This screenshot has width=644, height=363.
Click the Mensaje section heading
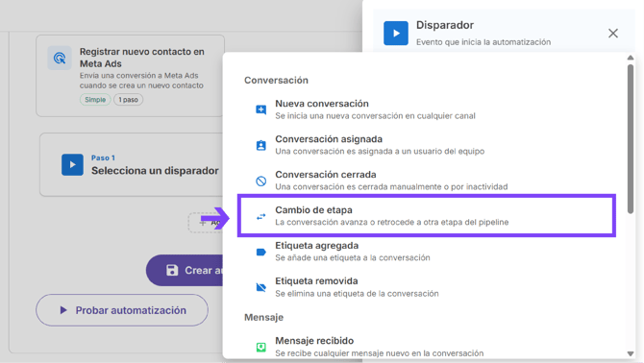pos(263,317)
